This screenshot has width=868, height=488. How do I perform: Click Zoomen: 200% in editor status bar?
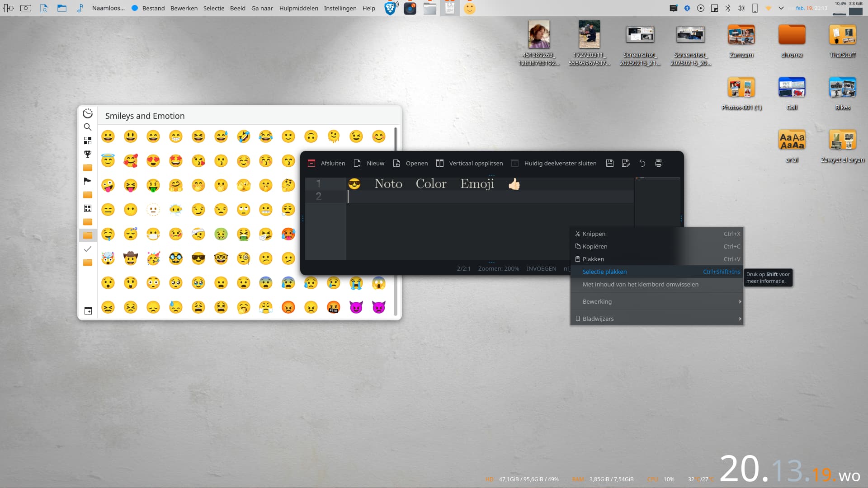point(498,268)
